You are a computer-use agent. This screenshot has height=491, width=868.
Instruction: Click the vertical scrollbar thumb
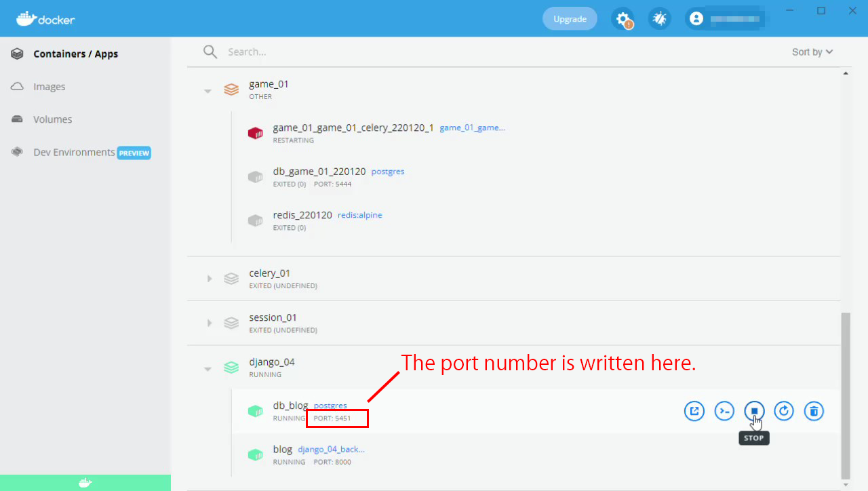[x=845, y=396]
